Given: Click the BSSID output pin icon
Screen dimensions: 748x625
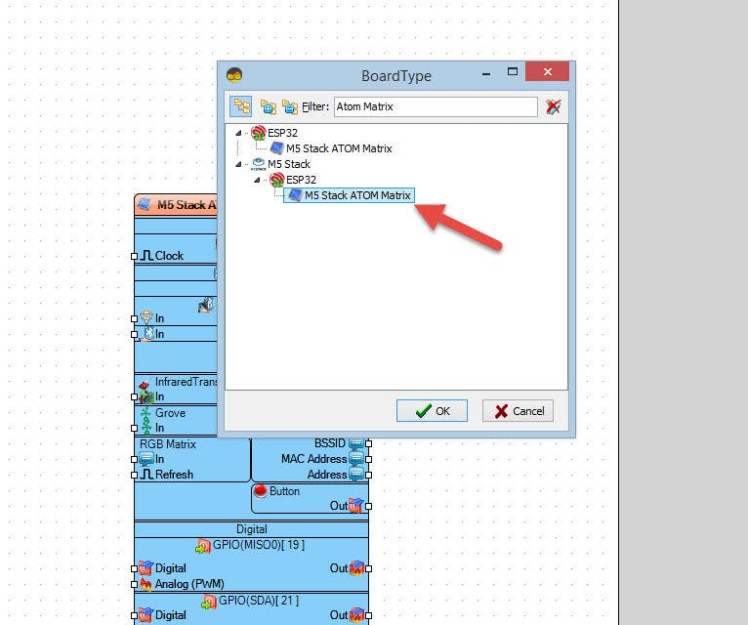Looking at the screenshot, I should pyautogui.click(x=356, y=443).
